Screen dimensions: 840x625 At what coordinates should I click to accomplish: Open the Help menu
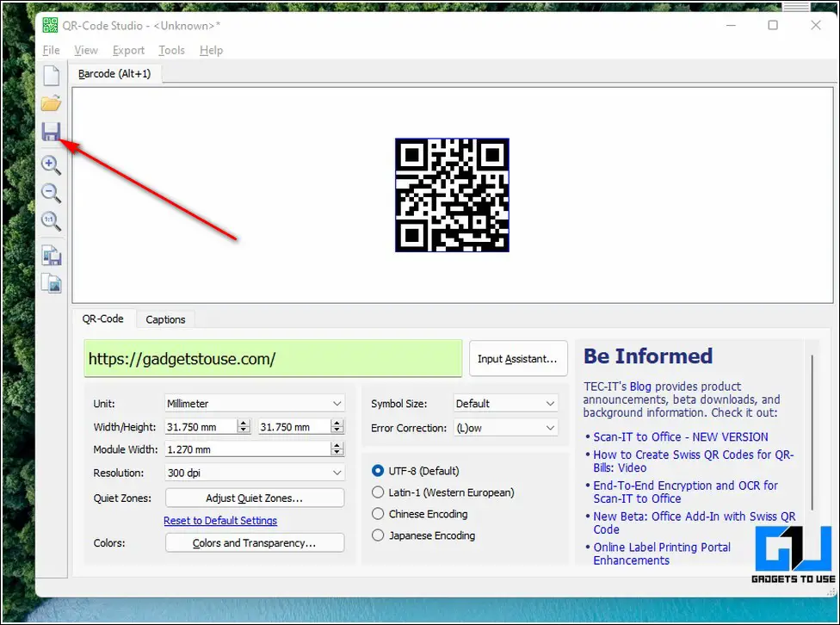211,51
